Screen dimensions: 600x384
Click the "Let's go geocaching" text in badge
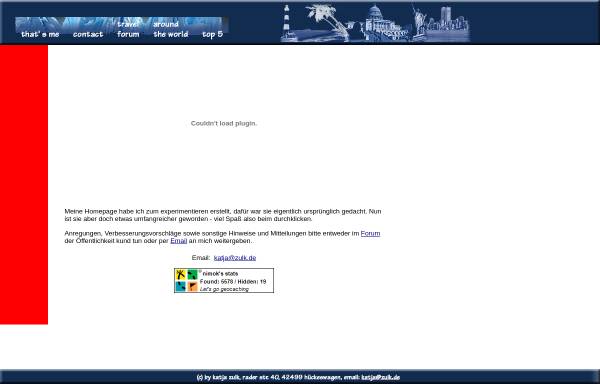pos(224,289)
